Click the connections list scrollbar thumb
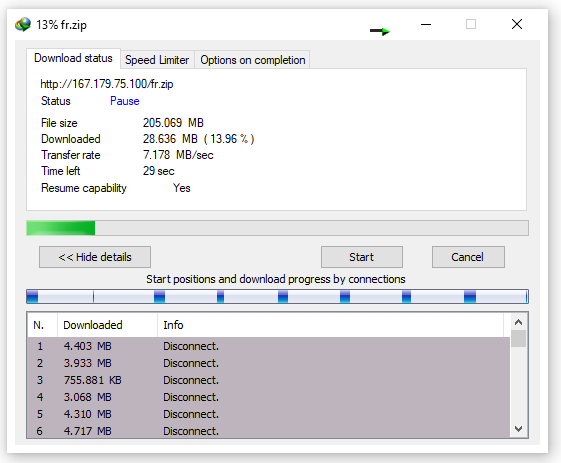Viewport: 561px width, 463px height. tap(518, 338)
